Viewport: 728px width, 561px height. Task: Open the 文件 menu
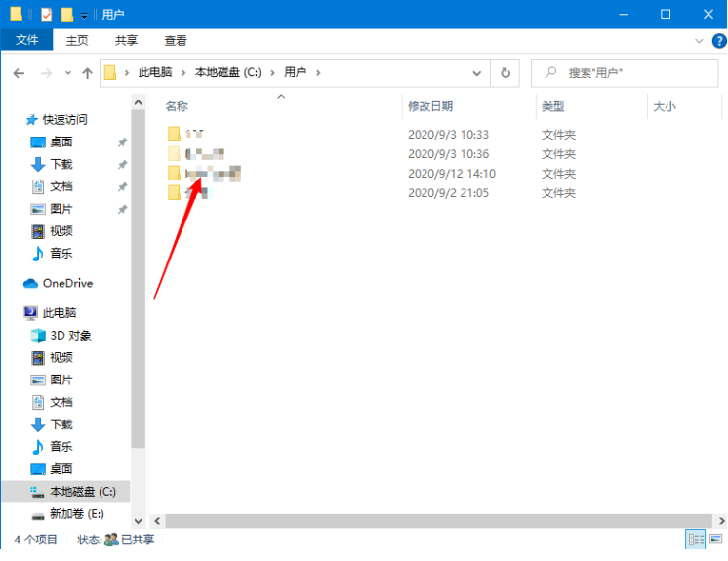pyautogui.click(x=27, y=41)
